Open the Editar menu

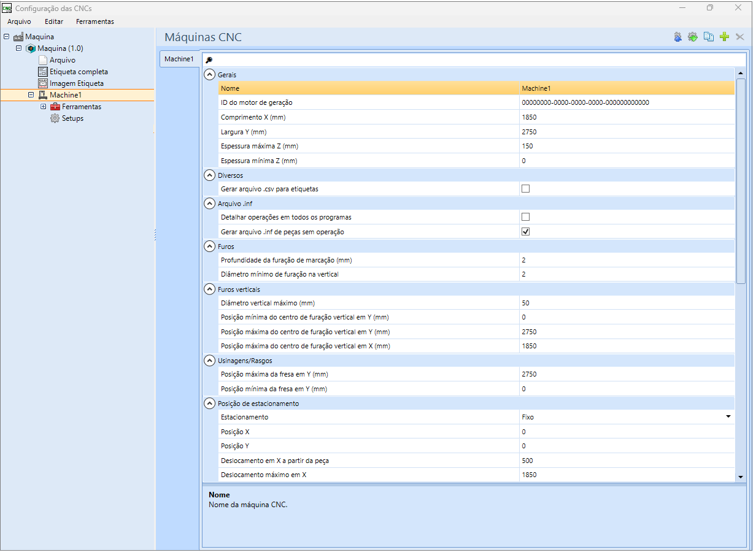click(x=54, y=21)
